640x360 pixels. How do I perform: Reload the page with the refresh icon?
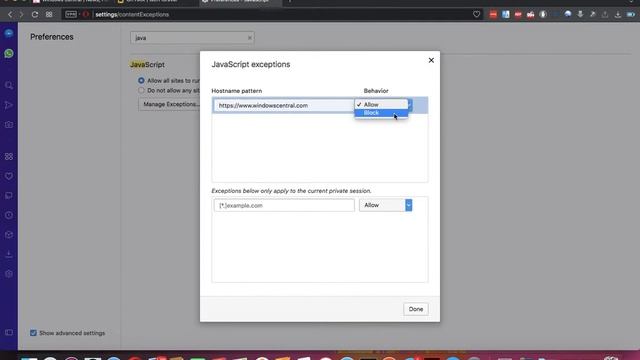click(x=35, y=14)
